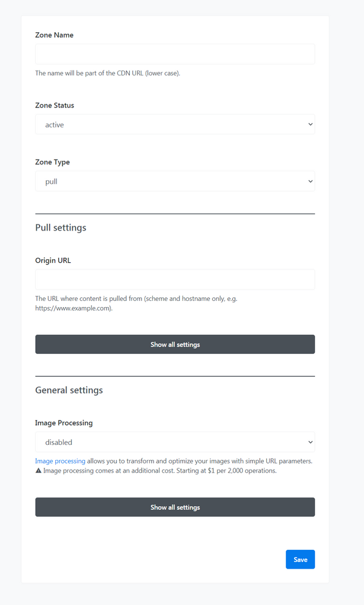
Task: Click the Zone Status dropdown chevron arrow
Action: [x=310, y=124]
